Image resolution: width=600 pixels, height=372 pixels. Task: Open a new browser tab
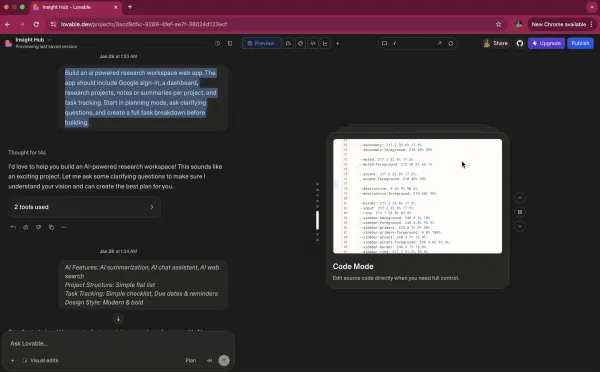pos(130,7)
